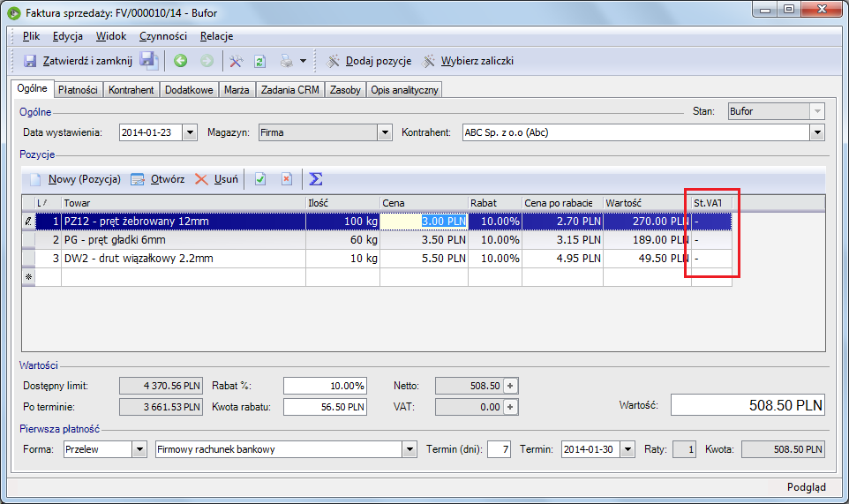Click the 49.50 PLN value cell
The height and width of the screenshot is (504, 849).
647,259
